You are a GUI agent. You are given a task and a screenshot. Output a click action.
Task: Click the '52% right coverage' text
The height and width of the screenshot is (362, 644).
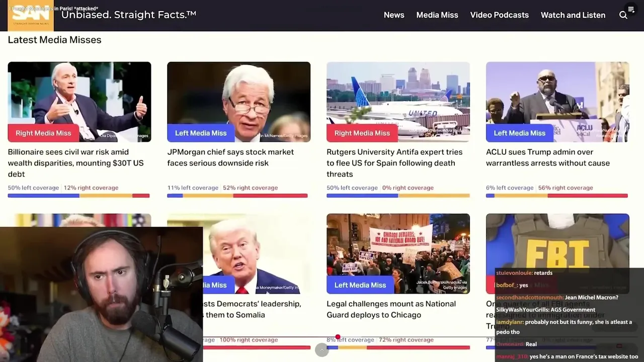[x=250, y=188]
